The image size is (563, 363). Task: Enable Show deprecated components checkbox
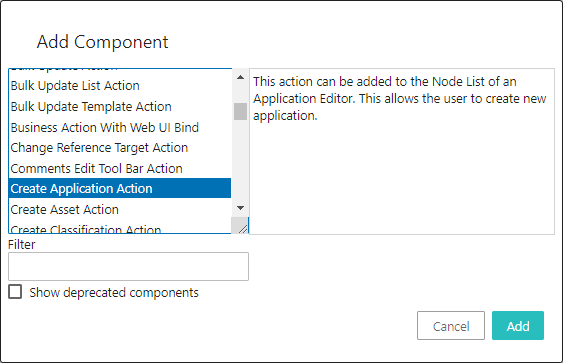click(15, 292)
